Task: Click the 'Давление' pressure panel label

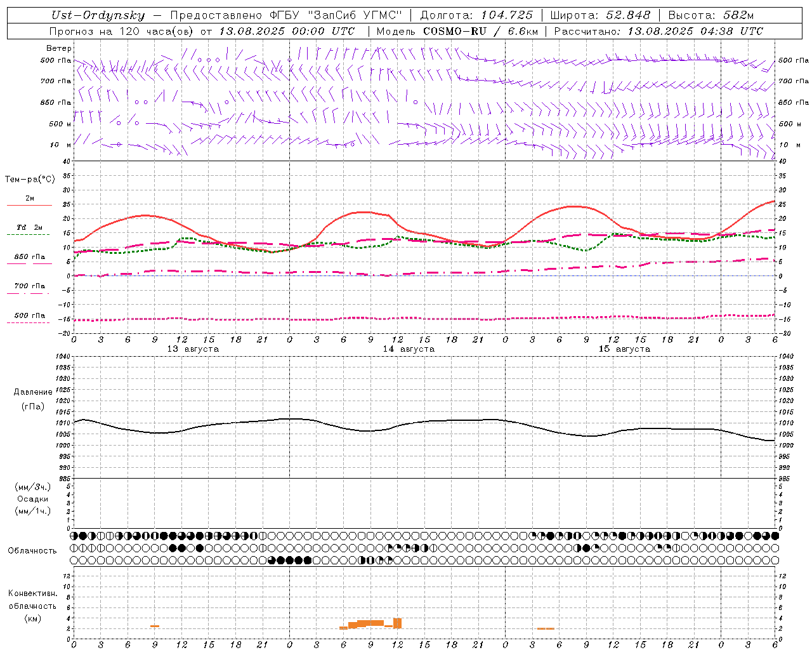Action: [x=33, y=392]
